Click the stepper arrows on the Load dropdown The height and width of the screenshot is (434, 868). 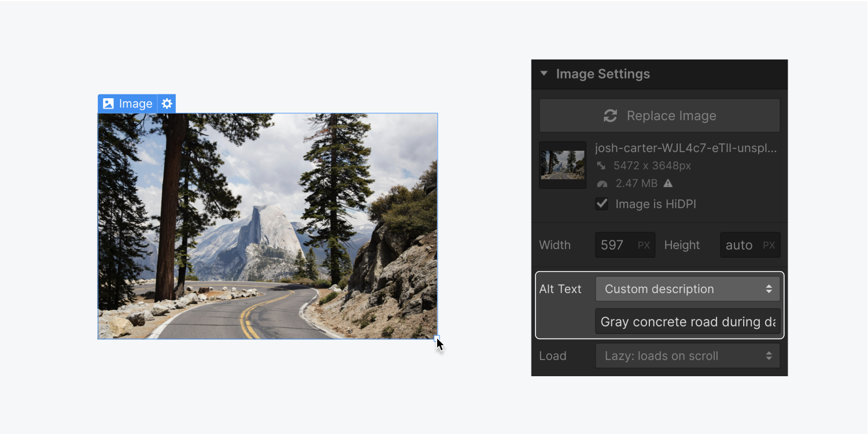(x=769, y=355)
